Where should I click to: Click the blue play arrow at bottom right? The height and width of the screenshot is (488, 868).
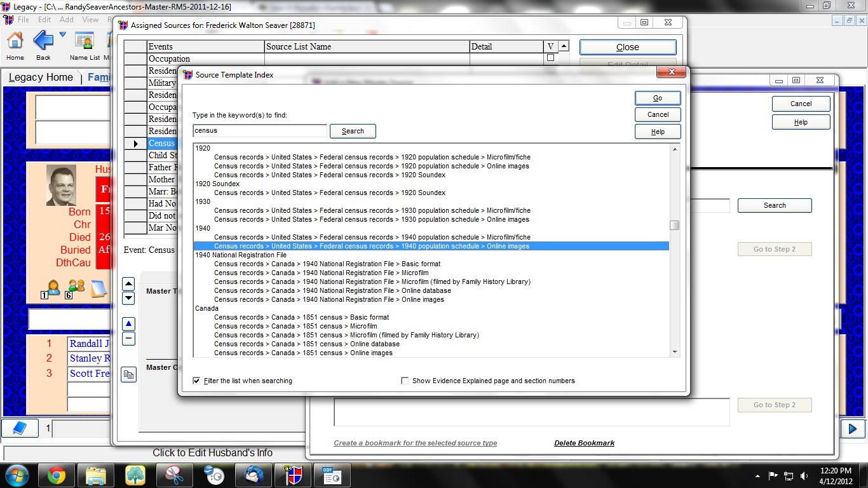click(x=853, y=429)
